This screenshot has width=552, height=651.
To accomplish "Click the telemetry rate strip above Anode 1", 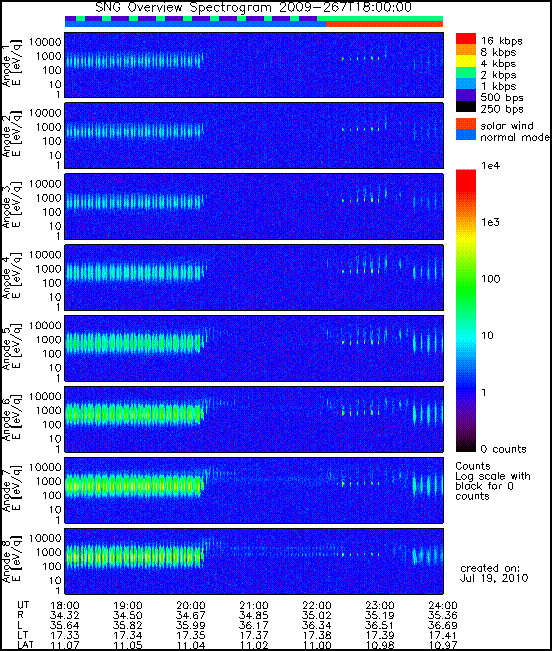I will [x=254, y=19].
